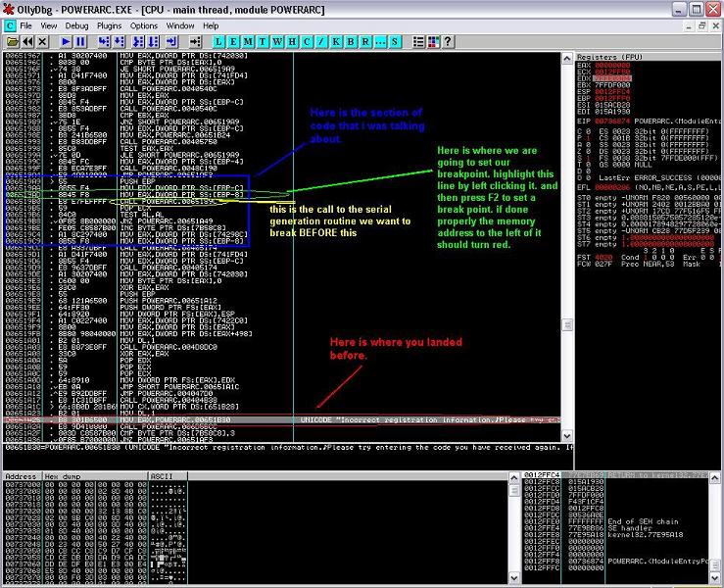Show the References window (R button)
The width and height of the screenshot is (724, 588).
point(365,42)
